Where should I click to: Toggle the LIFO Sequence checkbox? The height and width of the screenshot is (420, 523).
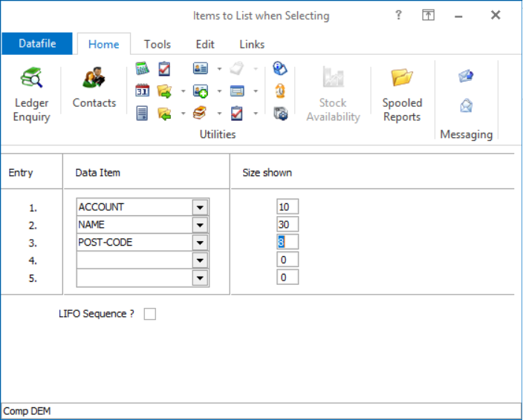pos(150,314)
